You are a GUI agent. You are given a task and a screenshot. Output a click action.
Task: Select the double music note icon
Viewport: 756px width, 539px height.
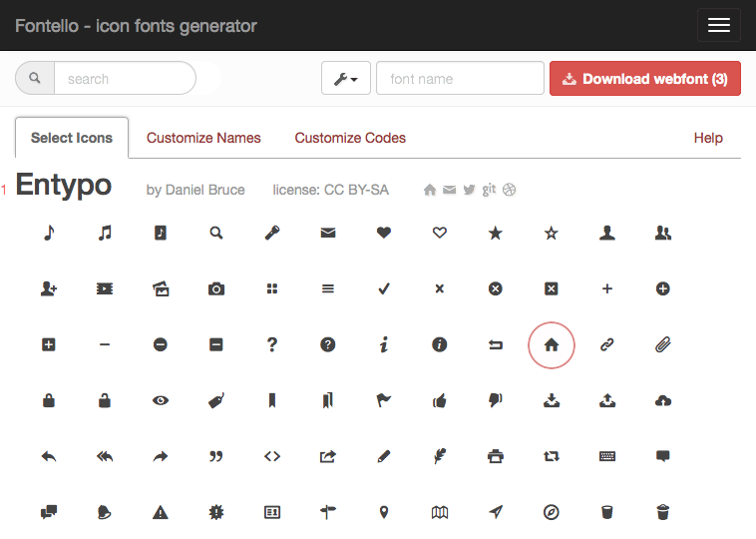click(x=105, y=234)
